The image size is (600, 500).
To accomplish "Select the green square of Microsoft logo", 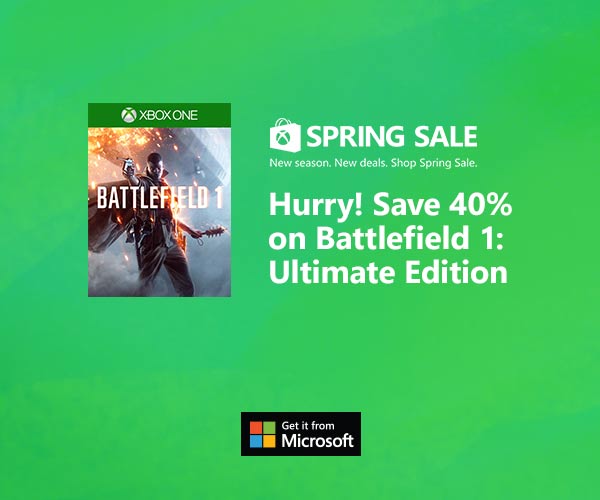I will [269, 428].
